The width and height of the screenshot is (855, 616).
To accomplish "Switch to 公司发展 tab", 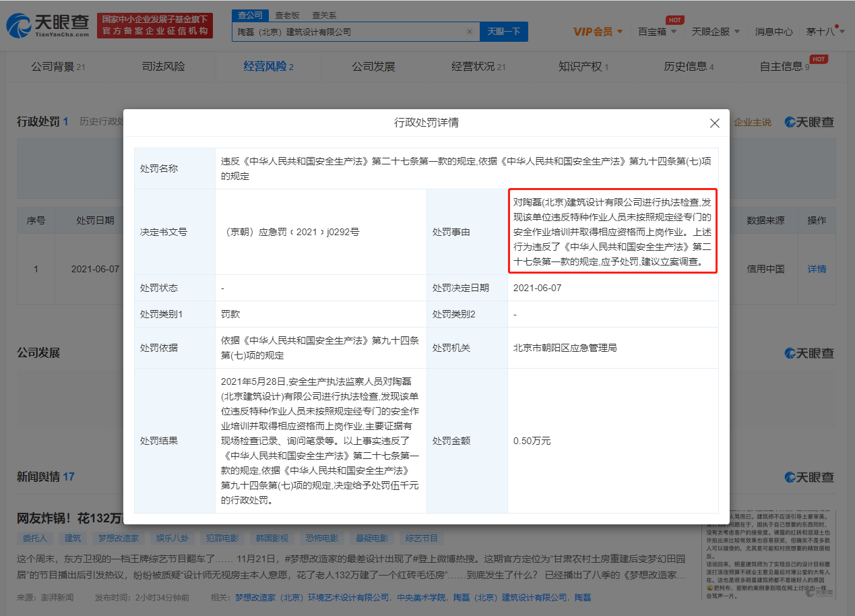I will point(373,67).
